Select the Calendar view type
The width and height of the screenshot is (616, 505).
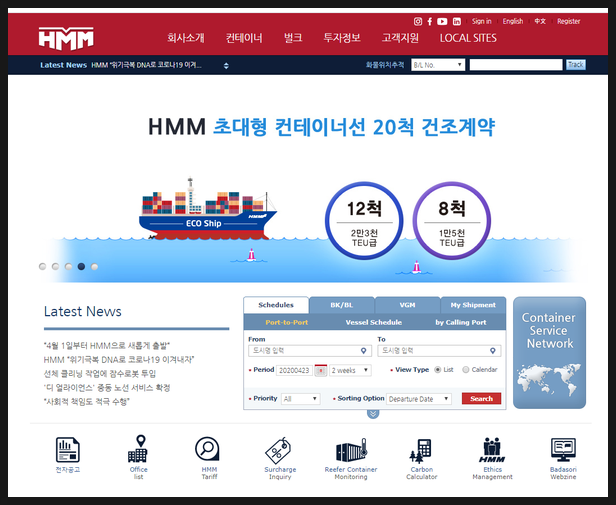(466, 370)
